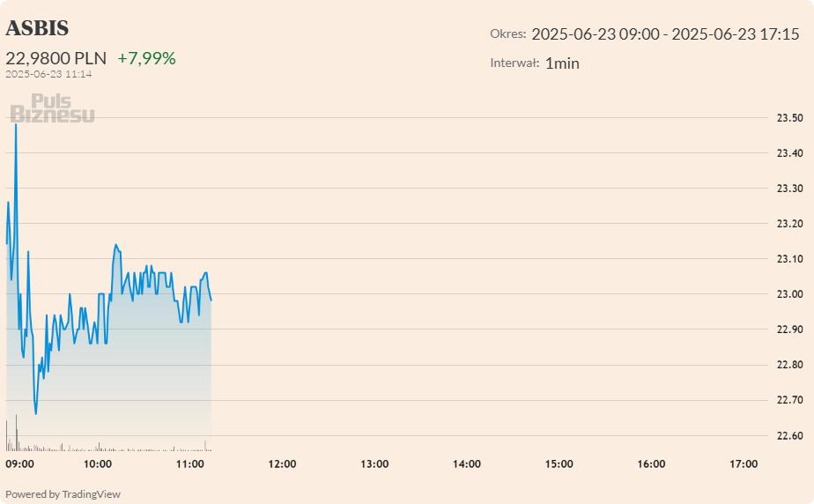814x504 pixels.
Task: Click the 14:00 time axis label
Action: (467, 464)
